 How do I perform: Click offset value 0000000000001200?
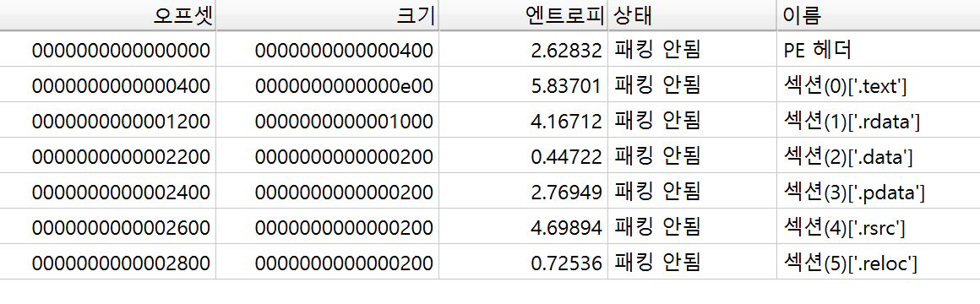[121, 121]
